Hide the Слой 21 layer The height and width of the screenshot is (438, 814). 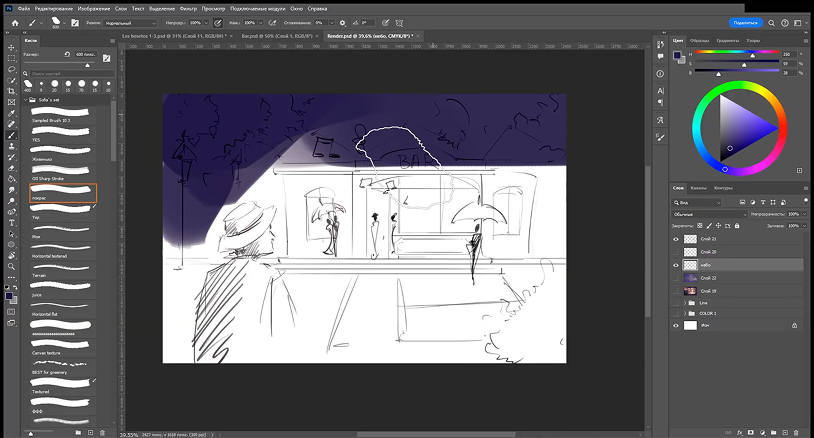coord(677,239)
